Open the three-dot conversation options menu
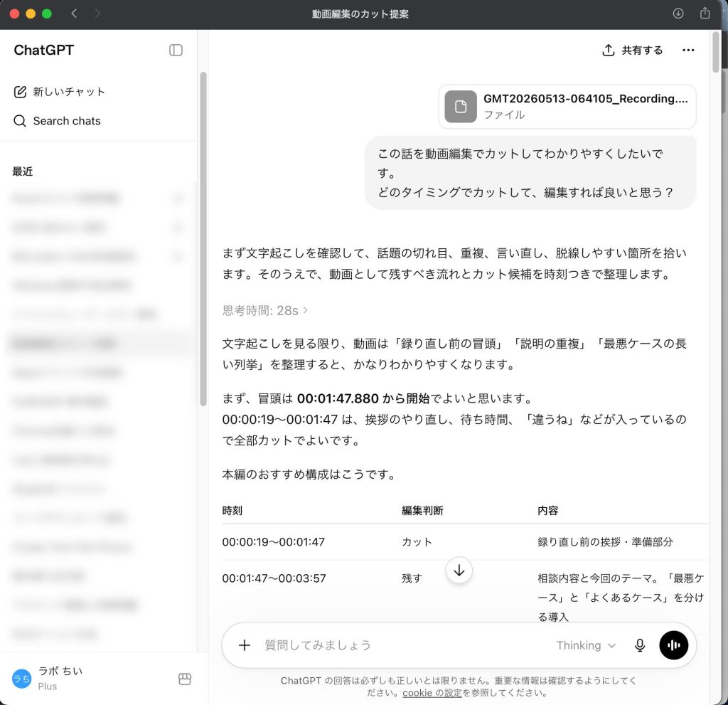The width and height of the screenshot is (728, 705). (x=688, y=51)
